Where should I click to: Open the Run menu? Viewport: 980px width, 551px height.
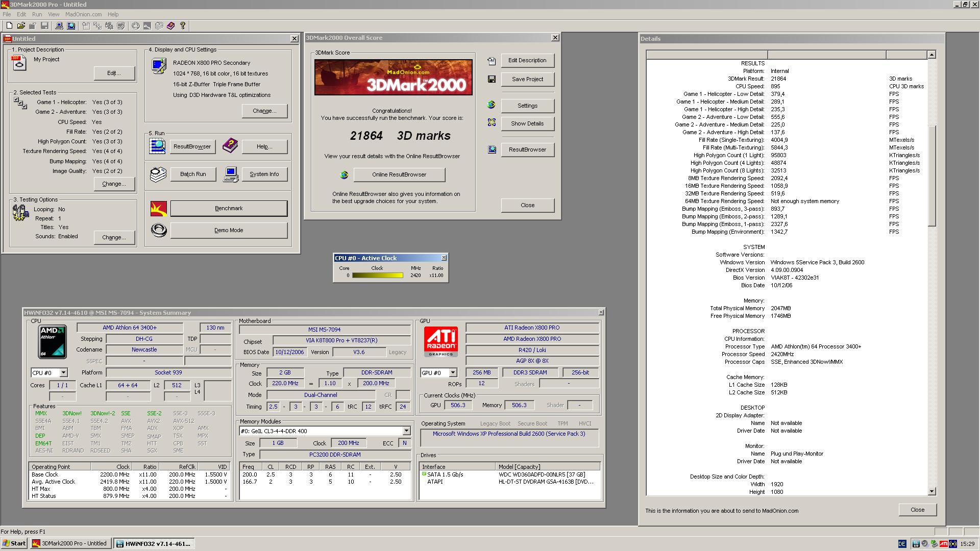(37, 14)
